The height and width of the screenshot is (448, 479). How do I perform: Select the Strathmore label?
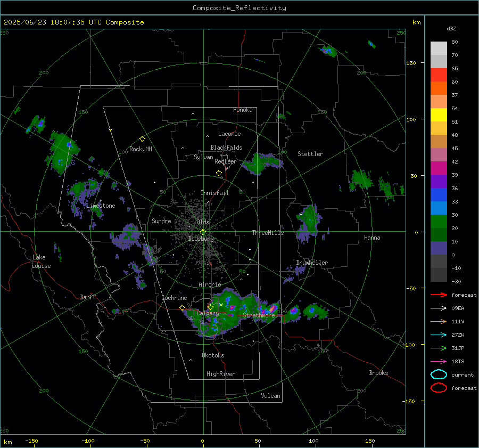tap(259, 315)
